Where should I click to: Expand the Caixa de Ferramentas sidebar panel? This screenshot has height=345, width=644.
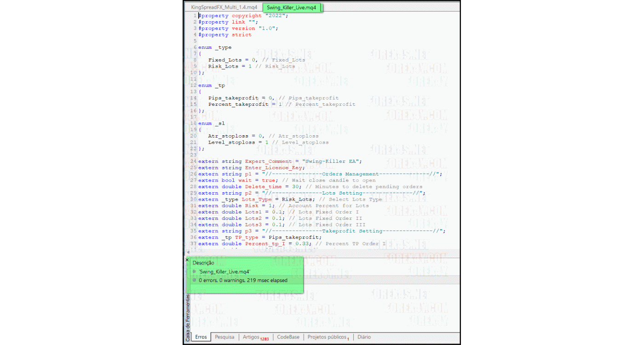(x=187, y=317)
